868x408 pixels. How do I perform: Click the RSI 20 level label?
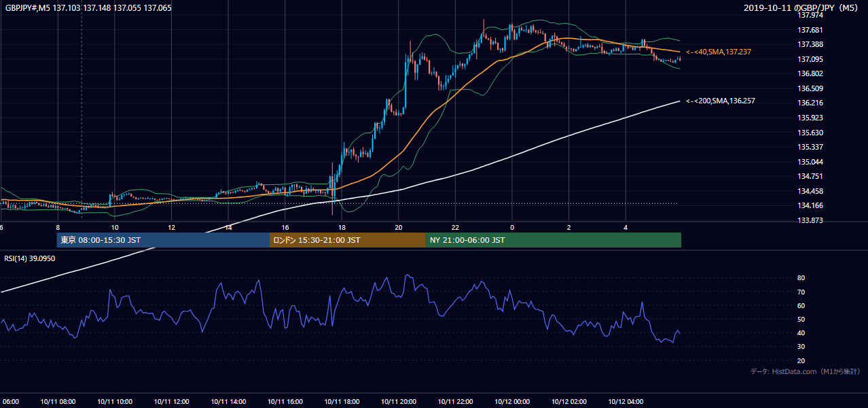click(x=801, y=360)
